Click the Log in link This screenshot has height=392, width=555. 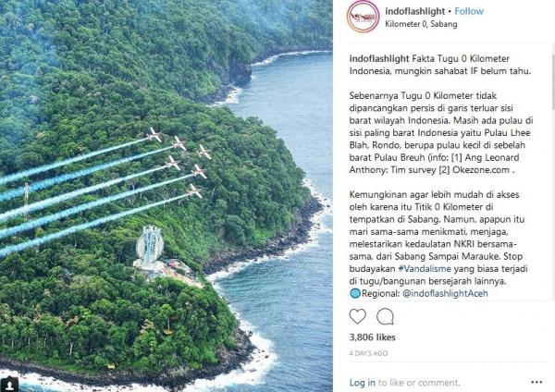click(362, 383)
